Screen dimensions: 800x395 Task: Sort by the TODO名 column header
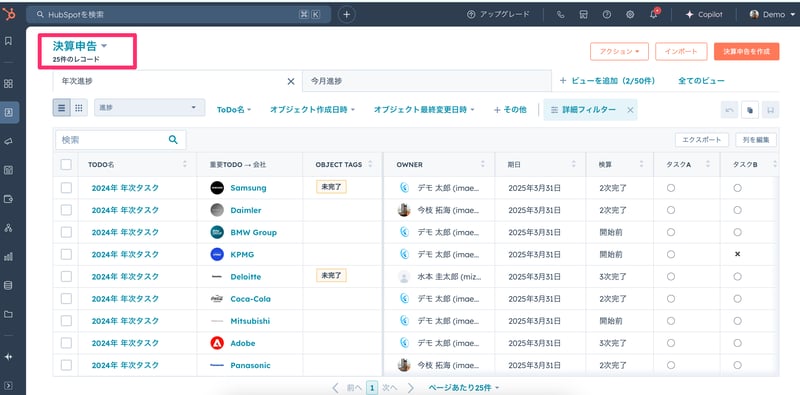coord(137,164)
